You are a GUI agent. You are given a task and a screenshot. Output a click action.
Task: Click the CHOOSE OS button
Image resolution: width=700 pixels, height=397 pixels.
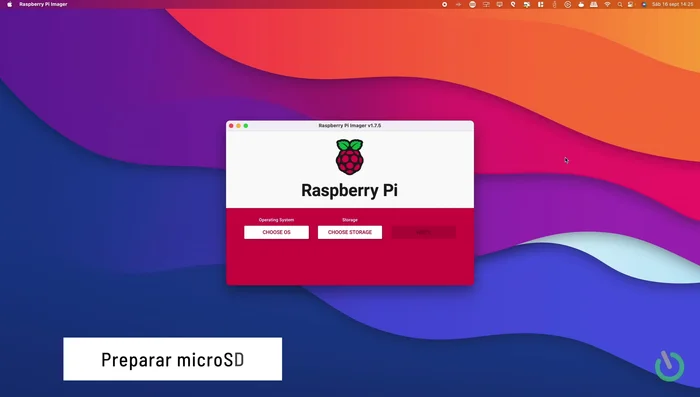[276, 232]
